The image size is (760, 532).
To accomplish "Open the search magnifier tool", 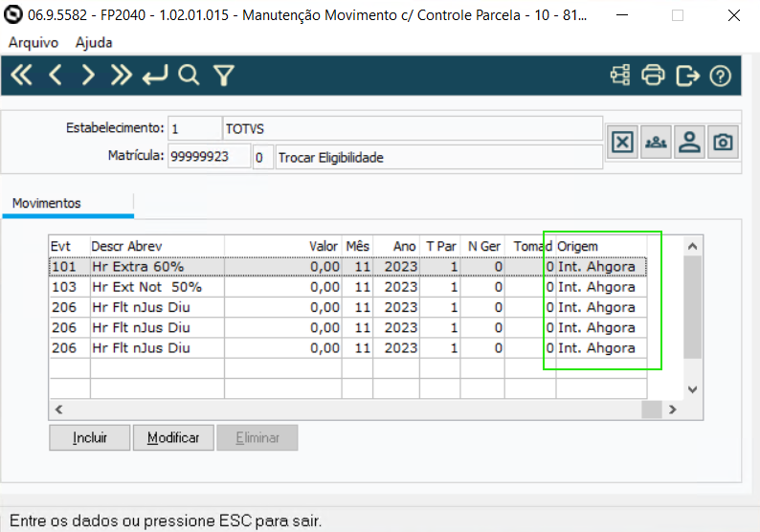I will (189, 75).
